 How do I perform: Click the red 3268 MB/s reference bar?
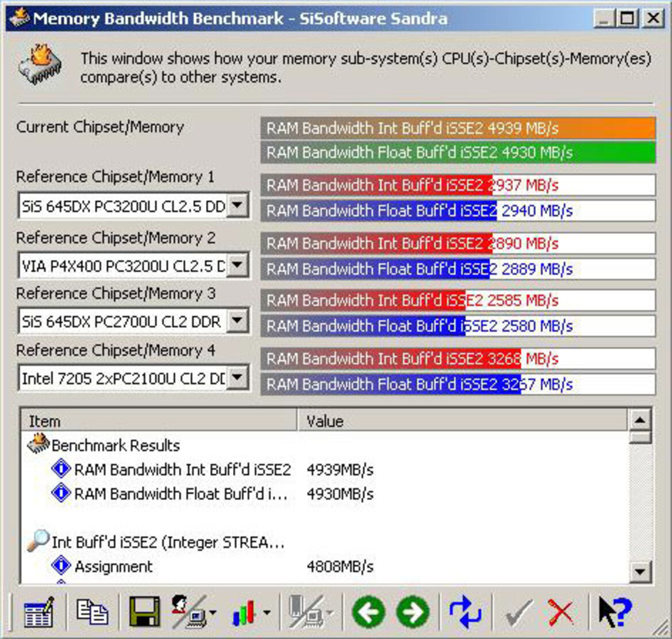458,359
